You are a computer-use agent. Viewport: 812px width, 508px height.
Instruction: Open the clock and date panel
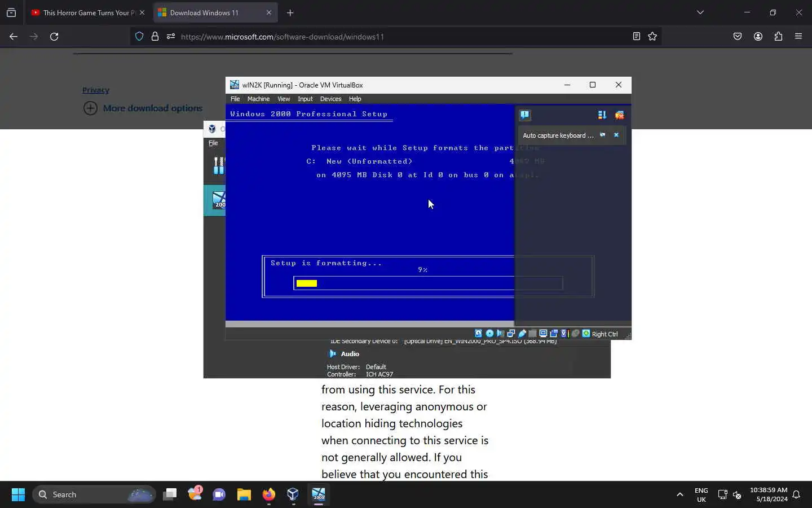(x=769, y=494)
